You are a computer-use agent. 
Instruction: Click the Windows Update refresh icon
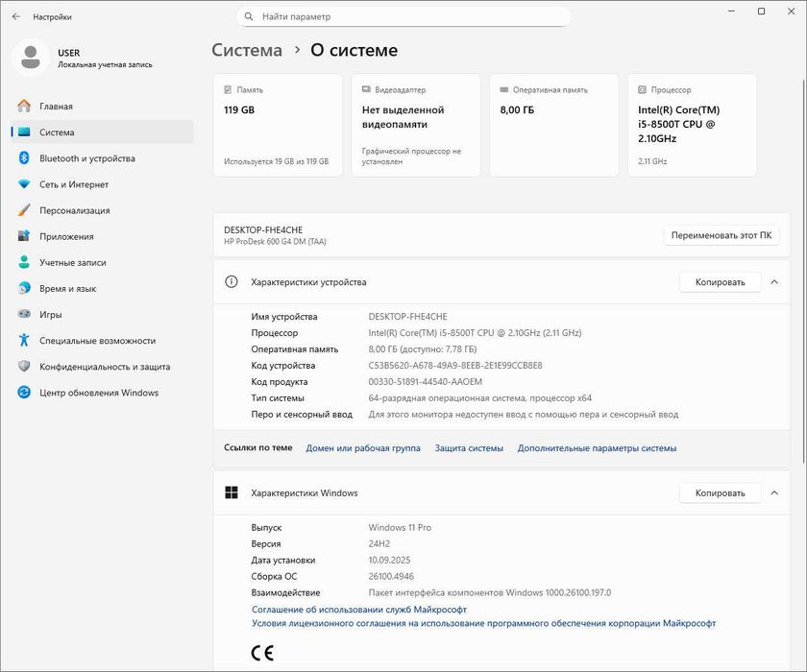coord(24,393)
